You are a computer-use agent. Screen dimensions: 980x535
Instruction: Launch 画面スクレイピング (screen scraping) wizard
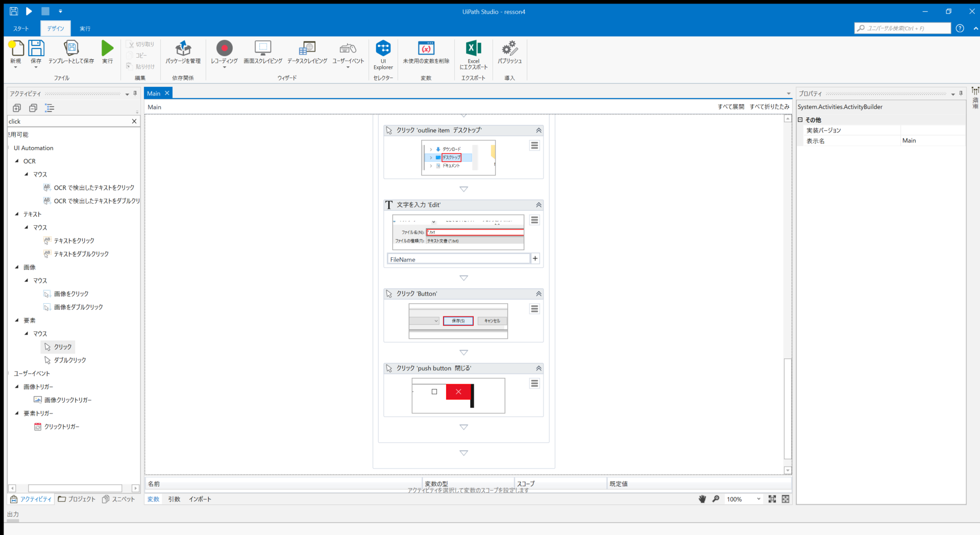point(262,54)
